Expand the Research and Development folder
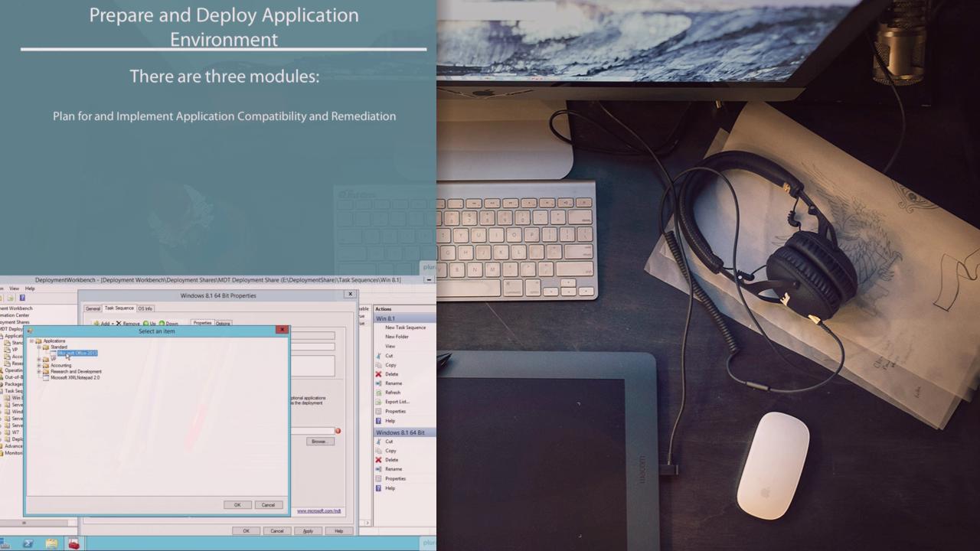 (x=39, y=372)
